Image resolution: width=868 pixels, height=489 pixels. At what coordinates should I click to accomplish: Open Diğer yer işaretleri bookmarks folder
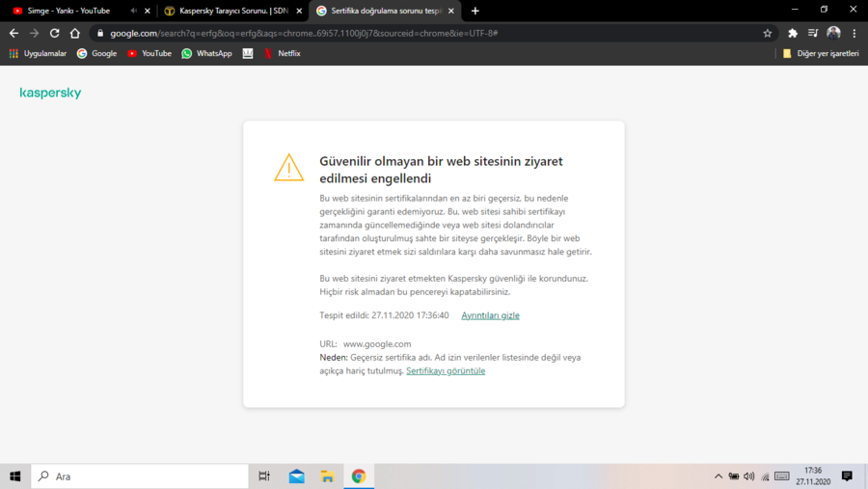[821, 54]
